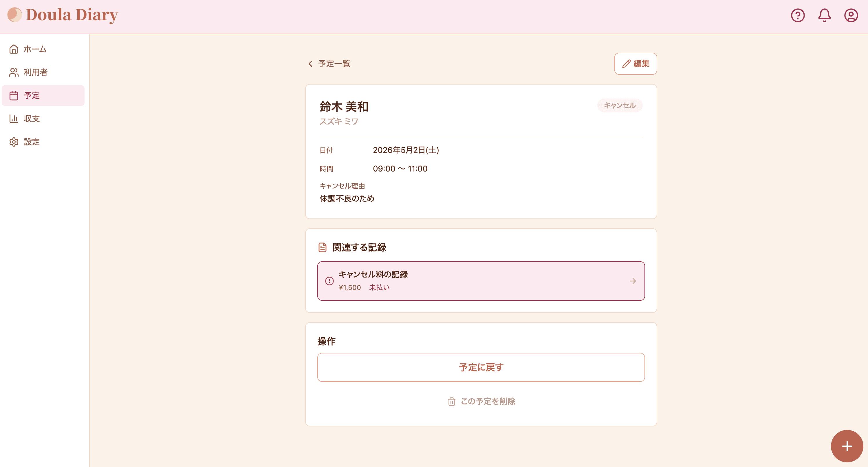The width and height of the screenshot is (868, 467).
Task: Click the pencil icon in 編集 button
Action: (626, 64)
